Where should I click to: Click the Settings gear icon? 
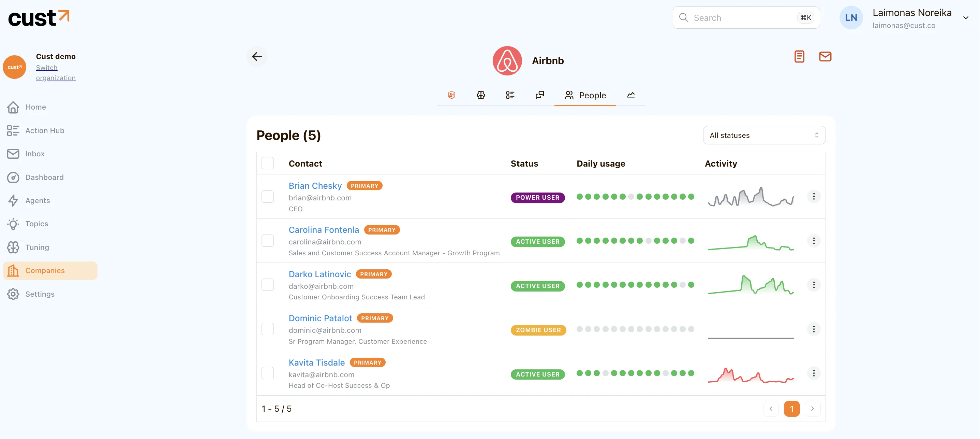pyautogui.click(x=13, y=294)
